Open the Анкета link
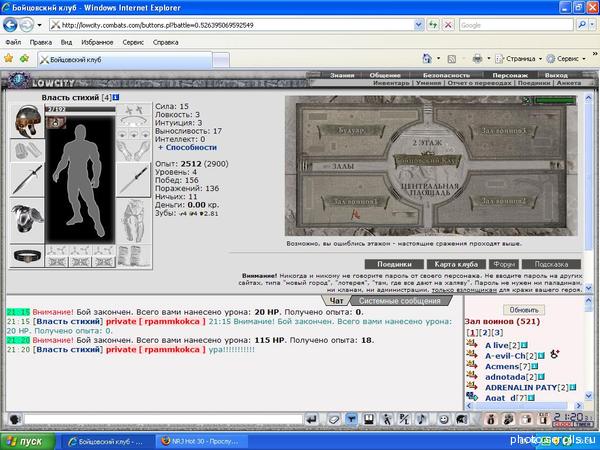 point(569,83)
